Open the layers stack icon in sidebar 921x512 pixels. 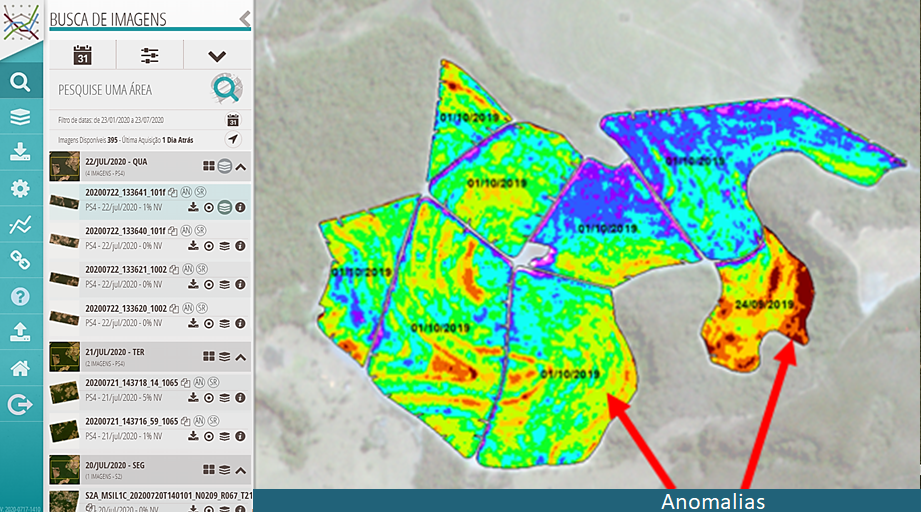click(20, 118)
